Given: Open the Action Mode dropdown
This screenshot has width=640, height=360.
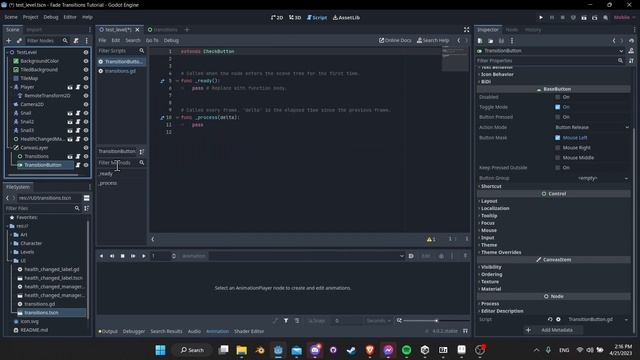Looking at the screenshot, I should tap(592, 127).
